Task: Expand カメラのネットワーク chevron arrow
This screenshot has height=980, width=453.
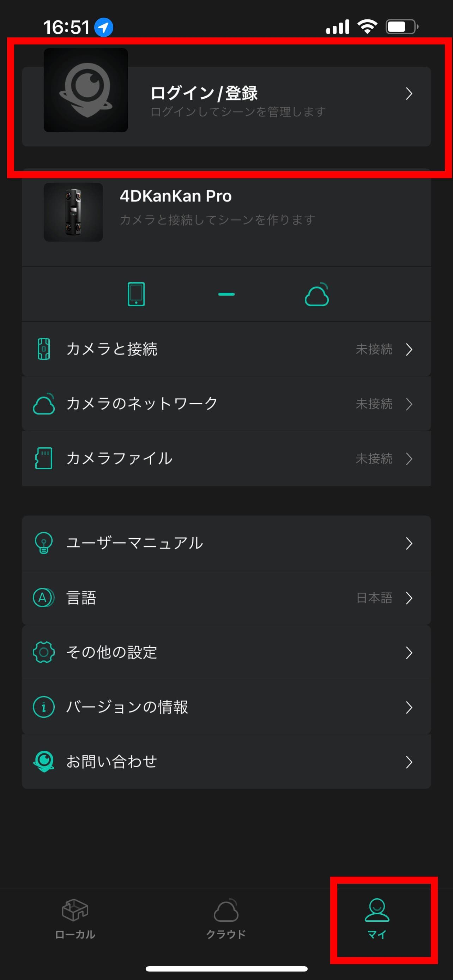Action: coord(409,404)
